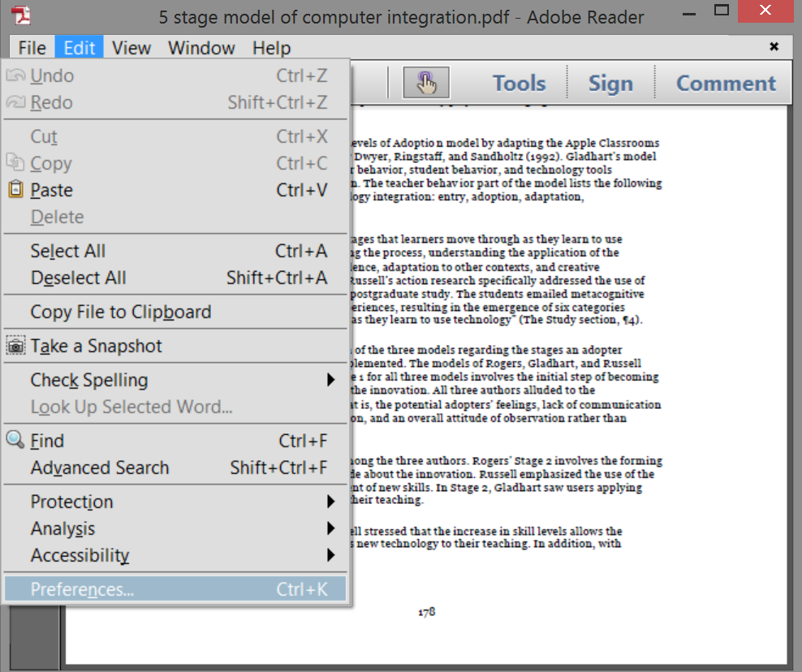802x672 pixels.
Task: Click the Undo arrow icon
Action: click(15, 75)
